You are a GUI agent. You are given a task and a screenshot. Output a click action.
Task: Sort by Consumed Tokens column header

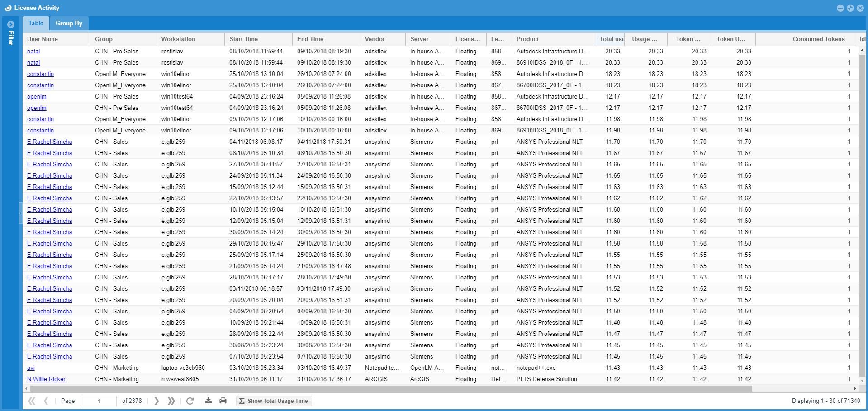pyautogui.click(x=818, y=39)
